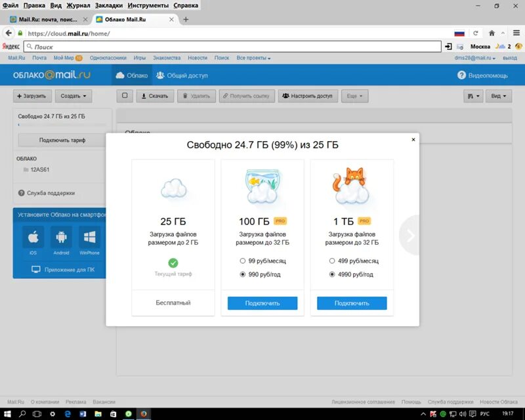This screenshot has height=420, width=525.
Task: Click Подключить for the 100 ГБ plan
Action: coord(262,303)
